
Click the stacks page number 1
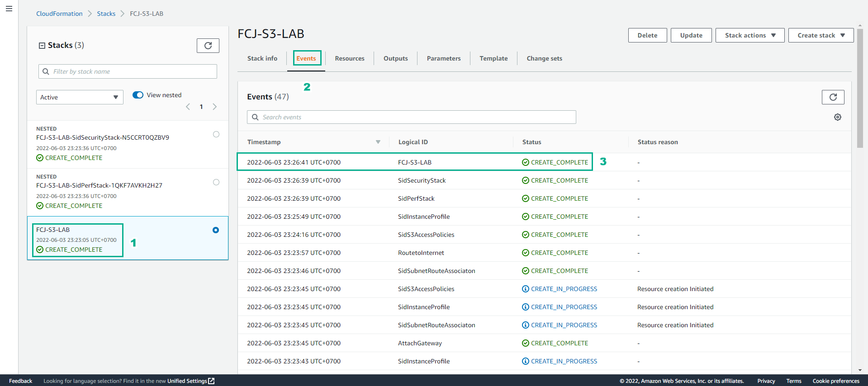click(x=201, y=107)
